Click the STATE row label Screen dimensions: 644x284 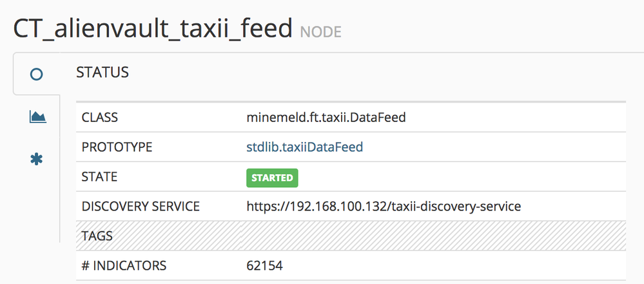click(x=100, y=177)
